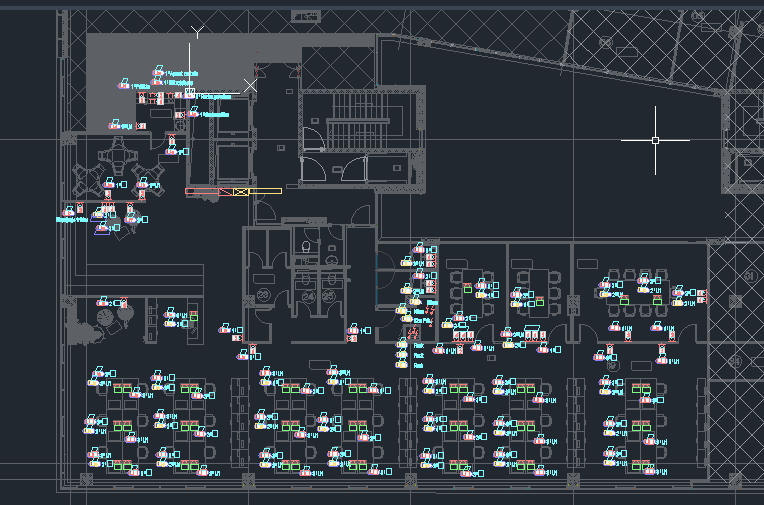Select the top cross-shaped desk cluster
The height and width of the screenshot is (505, 764).
(x=118, y=155)
